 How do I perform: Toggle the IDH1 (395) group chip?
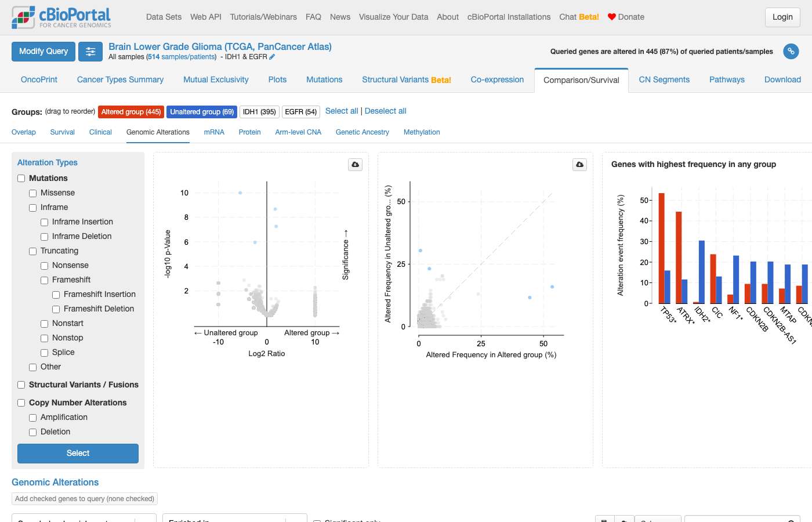tap(259, 112)
